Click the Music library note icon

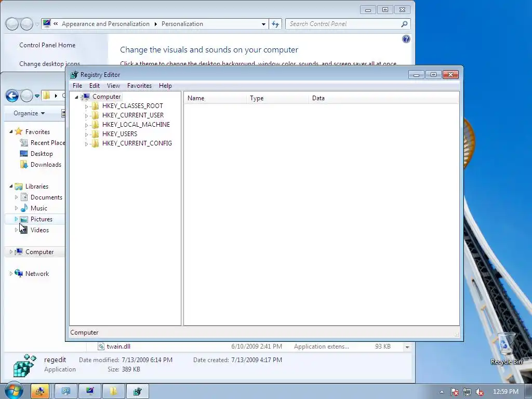pos(24,208)
